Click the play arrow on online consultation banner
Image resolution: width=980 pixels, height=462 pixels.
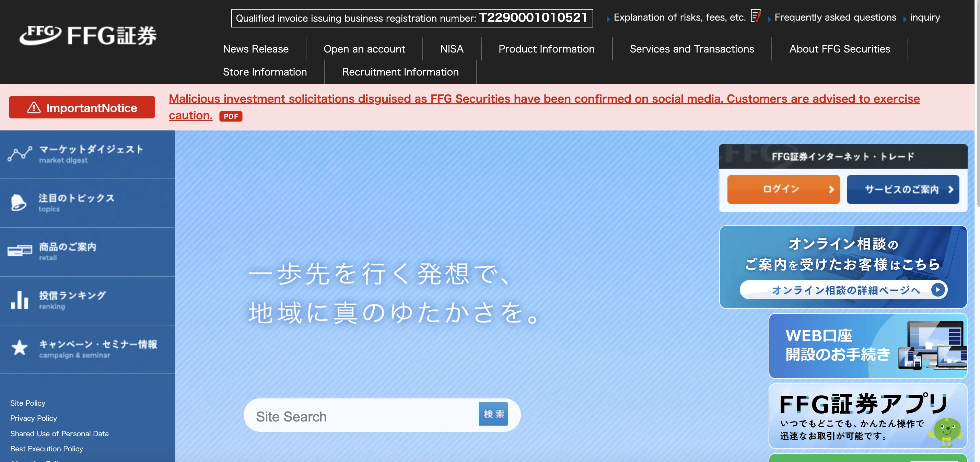click(938, 290)
